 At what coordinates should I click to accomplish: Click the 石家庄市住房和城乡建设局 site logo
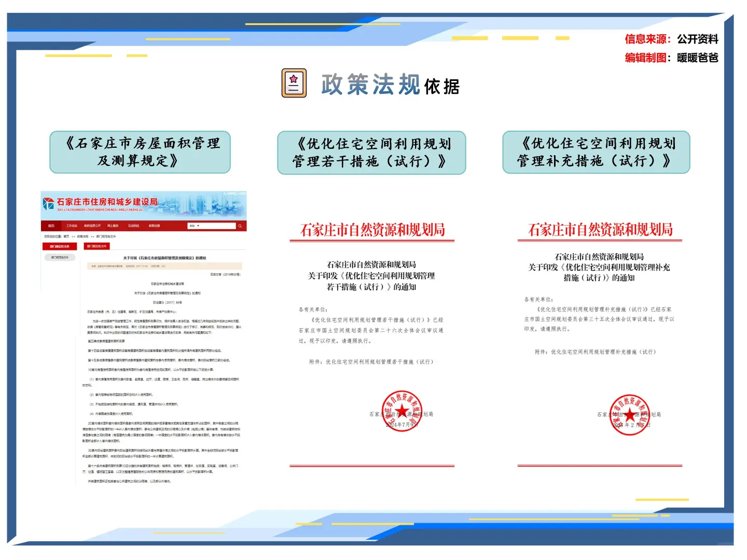[101, 204]
